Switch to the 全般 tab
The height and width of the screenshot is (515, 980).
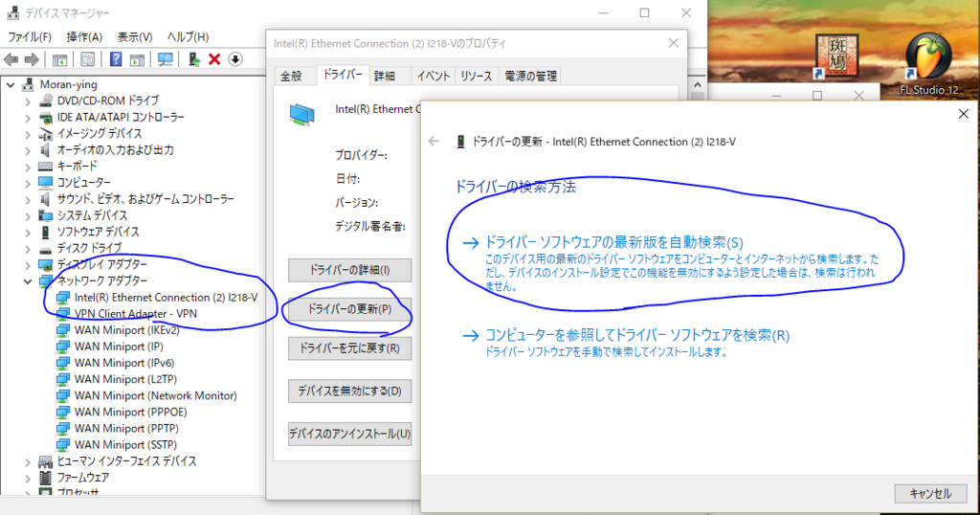click(x=291, y=77)
